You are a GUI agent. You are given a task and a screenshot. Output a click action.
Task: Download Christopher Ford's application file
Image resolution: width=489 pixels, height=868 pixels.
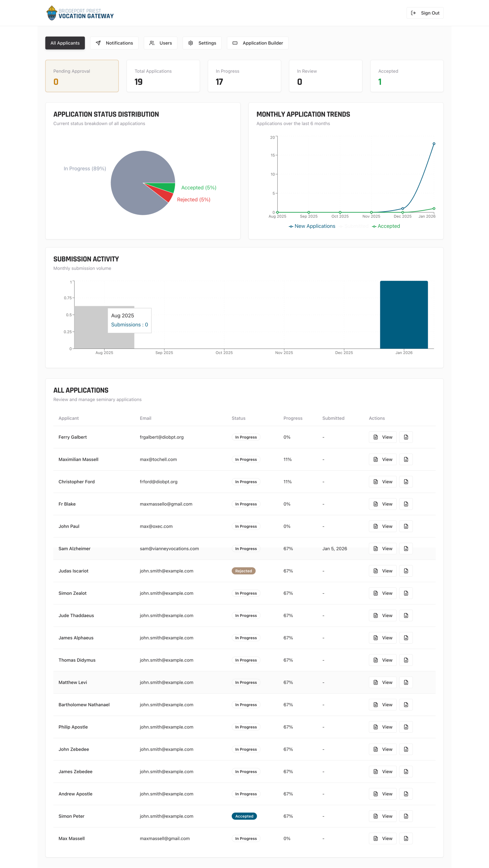click(406, 481)
